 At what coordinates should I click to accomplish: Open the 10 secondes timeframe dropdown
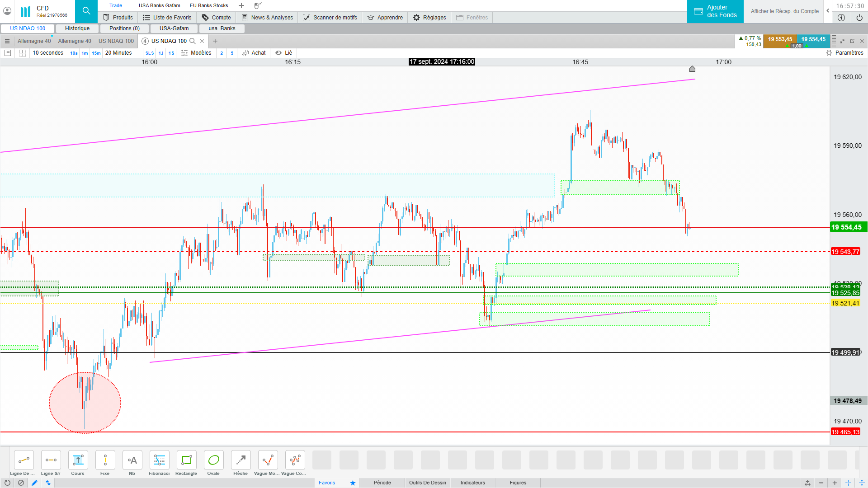tap(48, 53)
